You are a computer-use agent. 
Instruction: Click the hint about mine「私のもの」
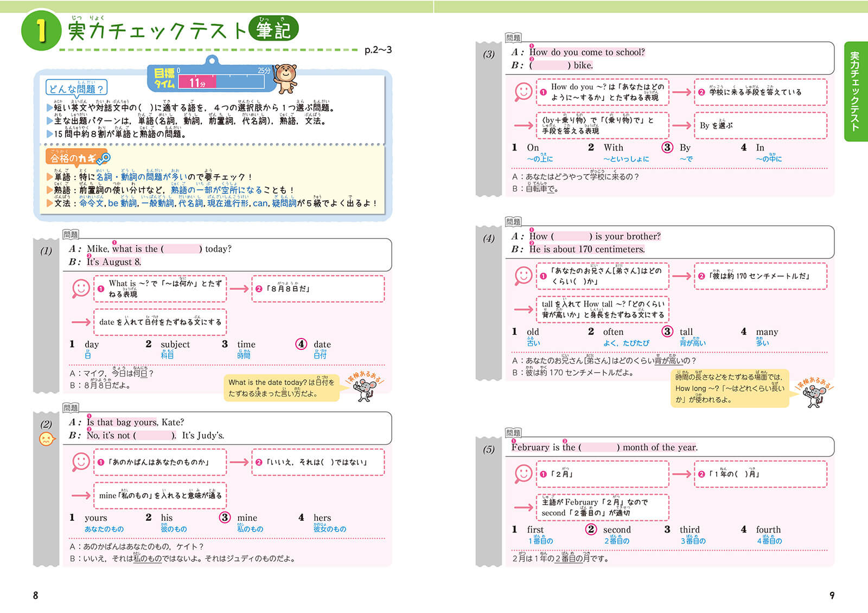pyautogui.click(x=160, y=495)
